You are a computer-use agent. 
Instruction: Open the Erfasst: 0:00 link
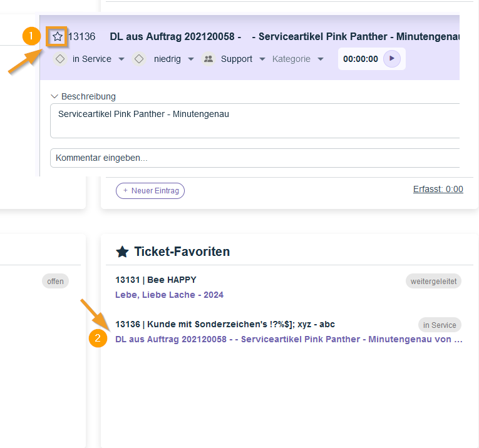tap(438, 189)
